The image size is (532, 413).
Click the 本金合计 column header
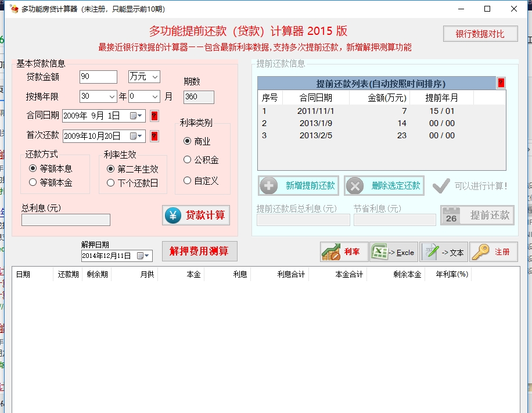coord(338,274)
